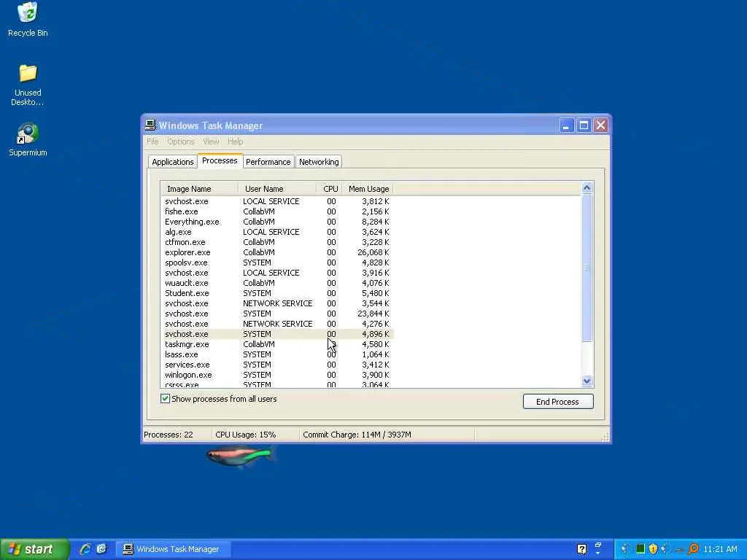
Task: Click the CPU Usage: 15% status entry
Action: pos(256,435)
